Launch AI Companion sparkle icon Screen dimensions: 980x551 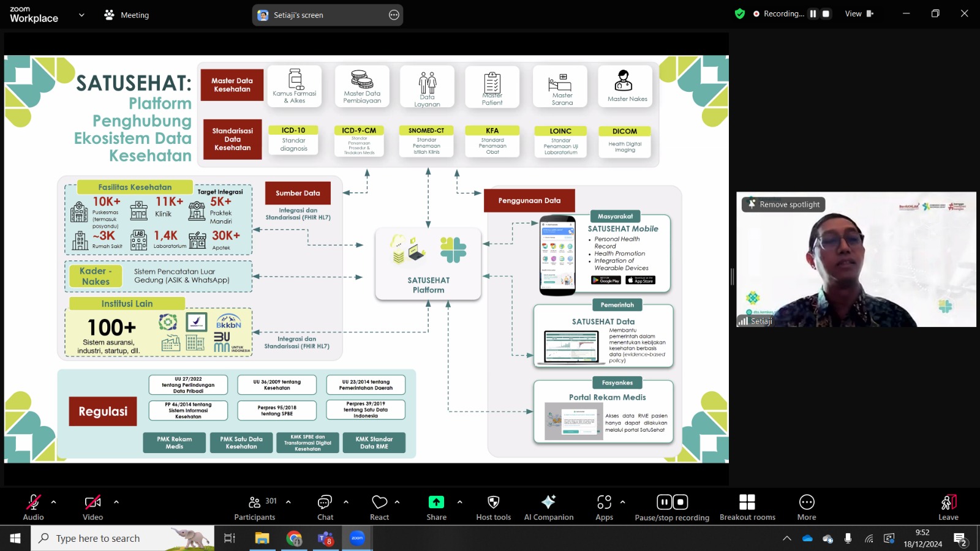548,502
